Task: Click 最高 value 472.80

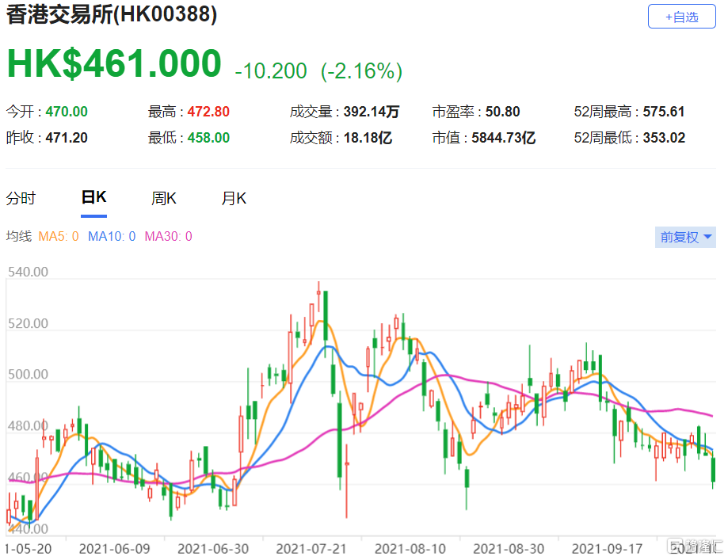Action: [208, 112]
